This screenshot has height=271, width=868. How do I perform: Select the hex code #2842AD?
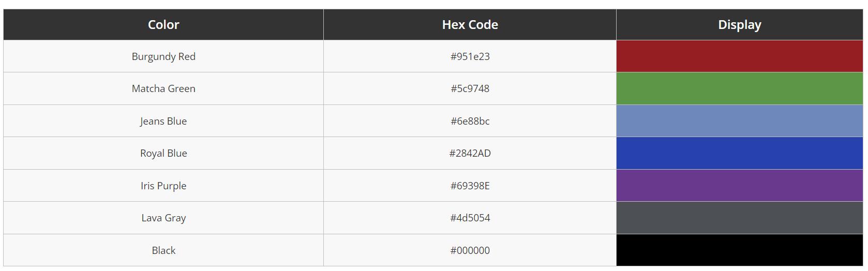[x=470, y=153]
